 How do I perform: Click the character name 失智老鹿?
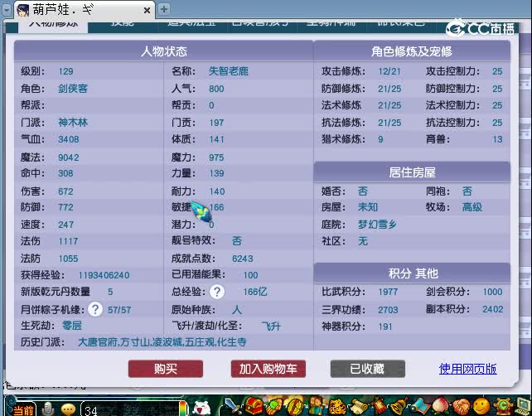[229, 71]
